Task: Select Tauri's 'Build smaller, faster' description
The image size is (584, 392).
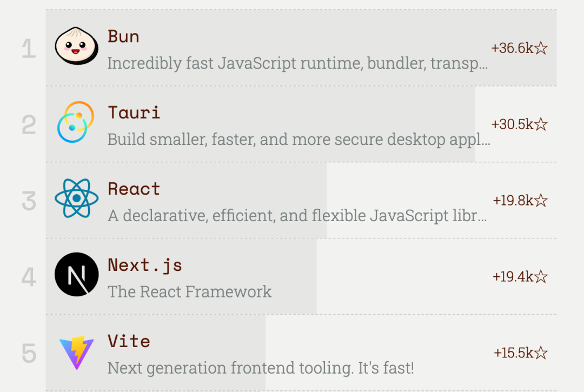Action: [298, 140]
